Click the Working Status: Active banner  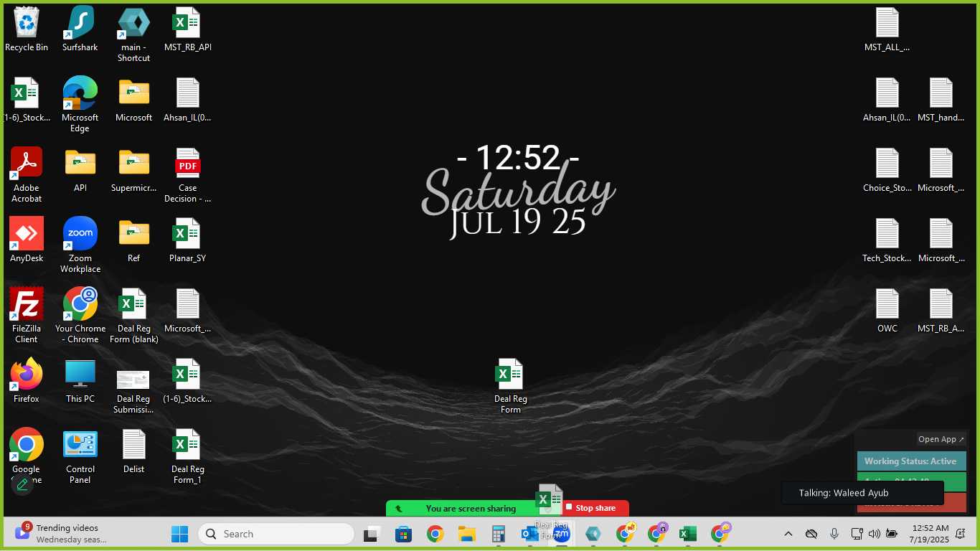911,461
